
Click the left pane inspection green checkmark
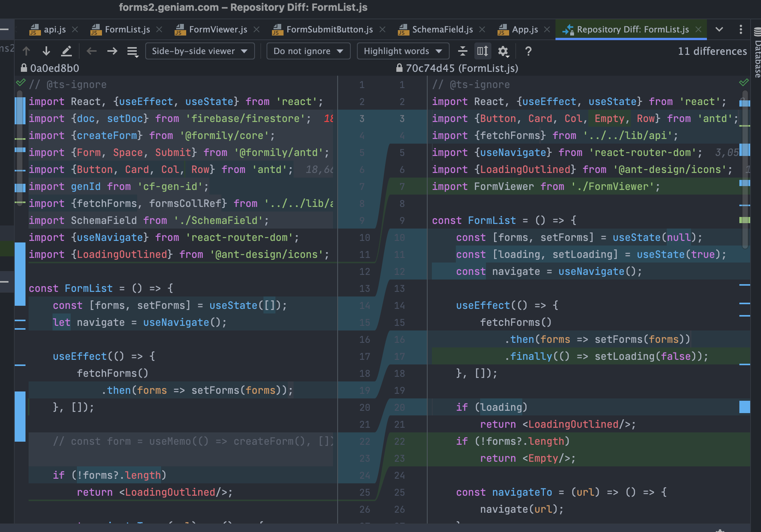(x=20, y=83)
